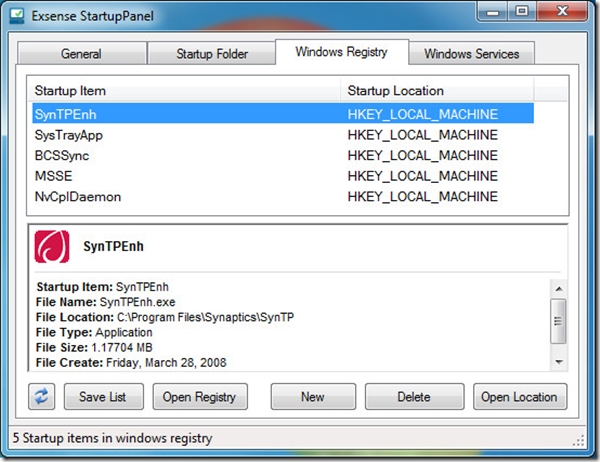Click the Open Location button
Image resolution: width=600 pixels, height=462 pixels.
(520, 397)
